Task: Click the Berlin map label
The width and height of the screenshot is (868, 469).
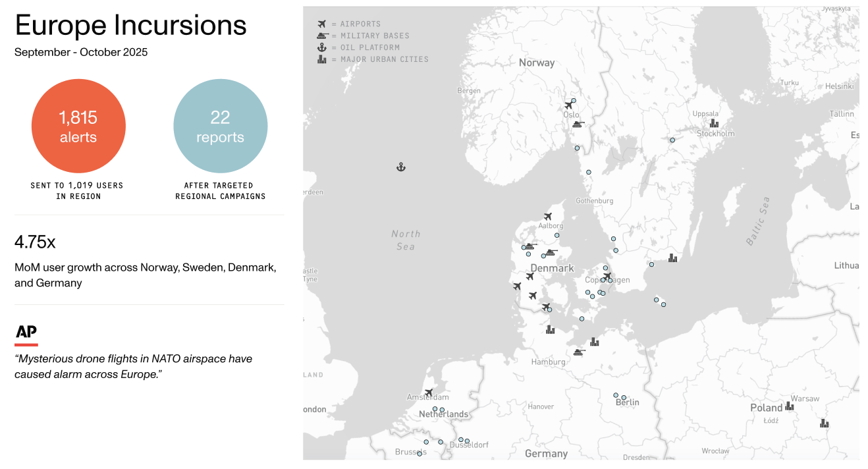Action: 627,402
